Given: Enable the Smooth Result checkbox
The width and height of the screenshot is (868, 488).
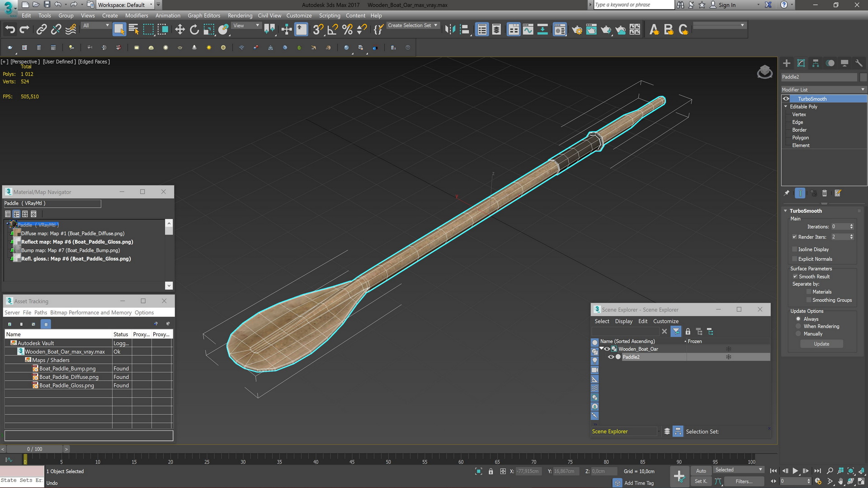Looking at the screenshot, I should [x=795, y=276].
